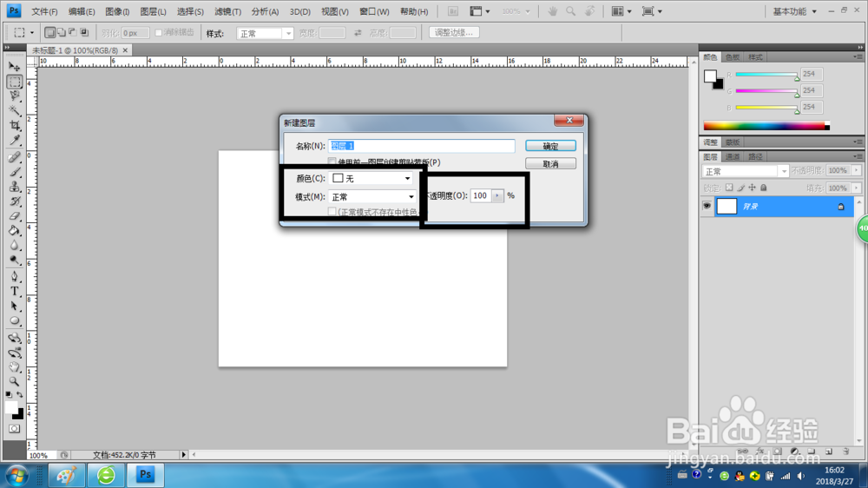The width and height of the screenshot is (868, 488).
Task: Click the foreground color swatch in color panel
Action: coord(710,76)
